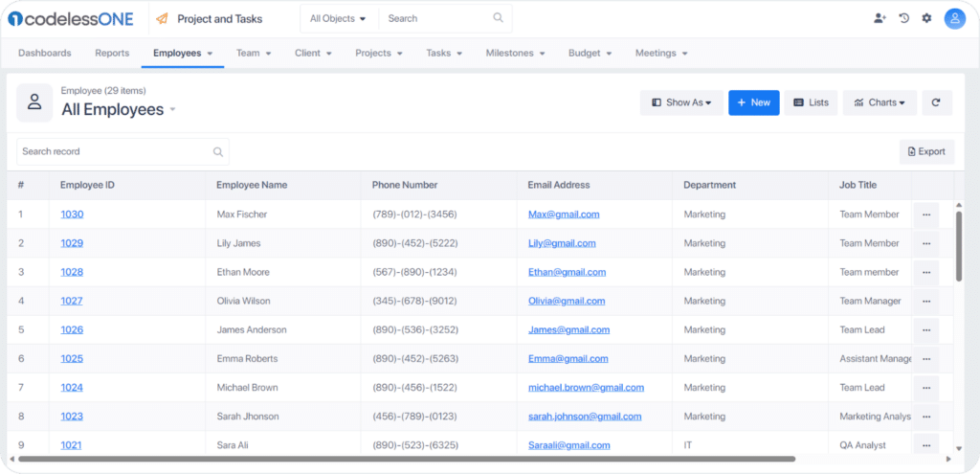
Task: Select phone number (890)-(536)-(3252)
Action: click(415, 329)
